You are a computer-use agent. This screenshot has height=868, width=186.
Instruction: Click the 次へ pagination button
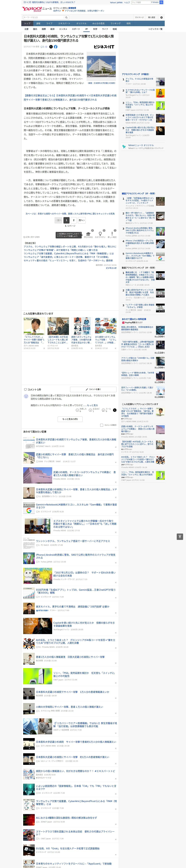pyautogui.click(x=82, y=220)
